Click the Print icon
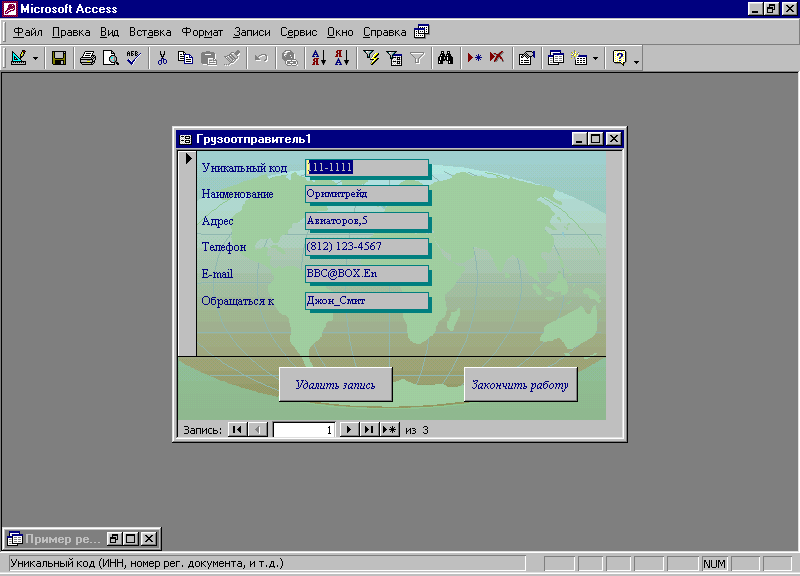800x576 pixels. [x=88, y=58]
